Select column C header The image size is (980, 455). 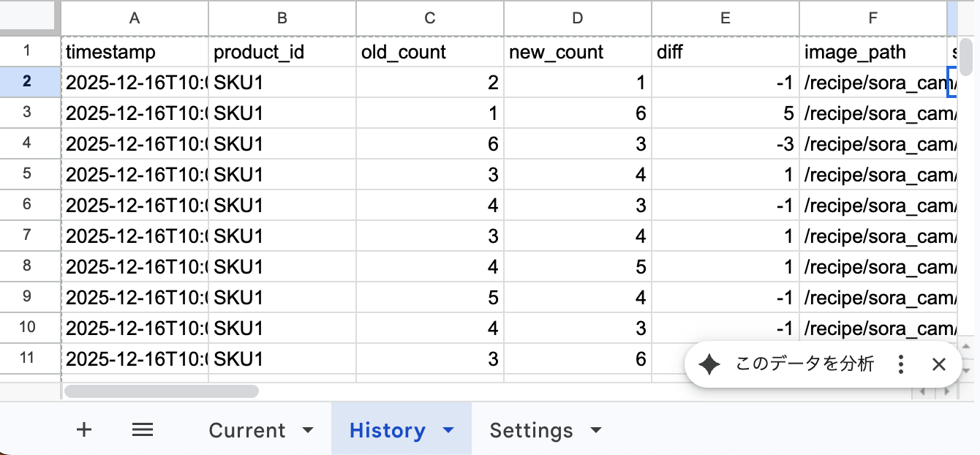click(429, 18)
